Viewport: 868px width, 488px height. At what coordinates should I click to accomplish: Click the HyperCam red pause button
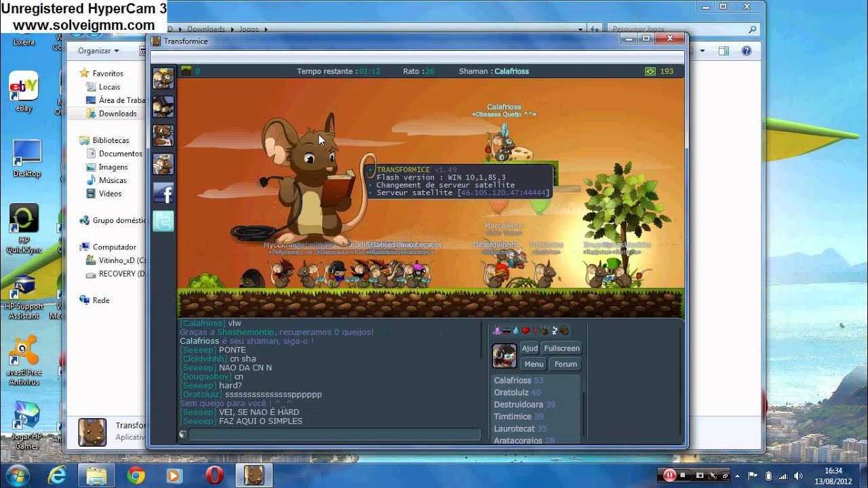point(669,475)
